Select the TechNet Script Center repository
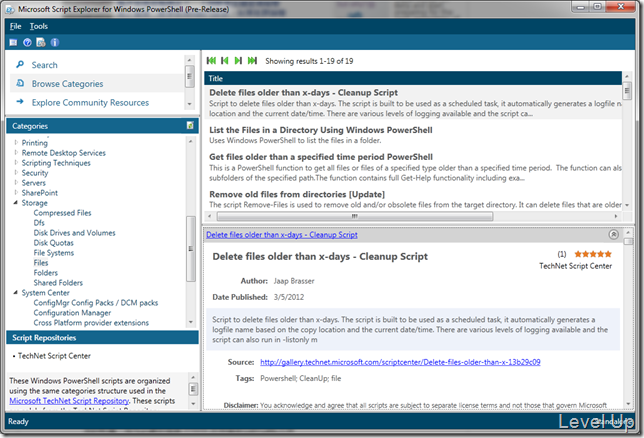The image size is (644, 438). coord(54,356)
